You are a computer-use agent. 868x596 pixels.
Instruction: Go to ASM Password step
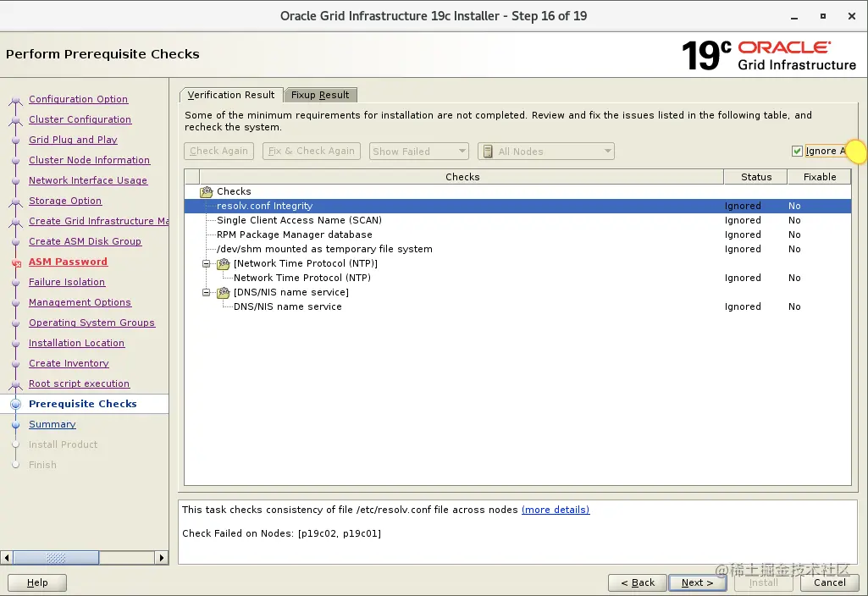pos(68,262)
